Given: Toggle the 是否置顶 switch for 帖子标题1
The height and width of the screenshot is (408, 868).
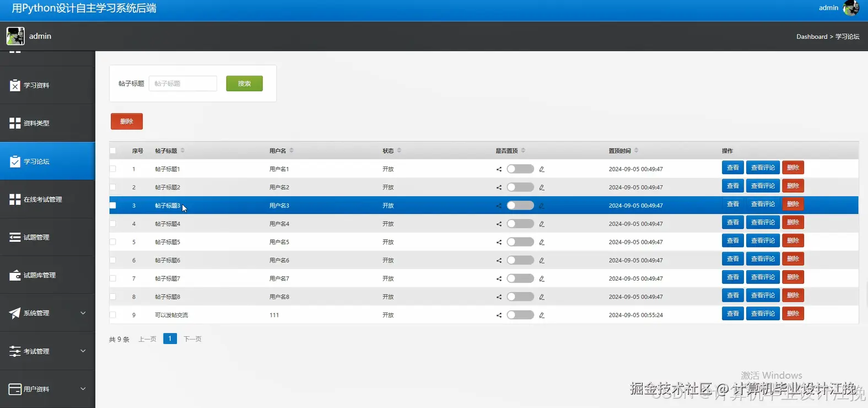Looking at the screenshot, I should [520, 169].
